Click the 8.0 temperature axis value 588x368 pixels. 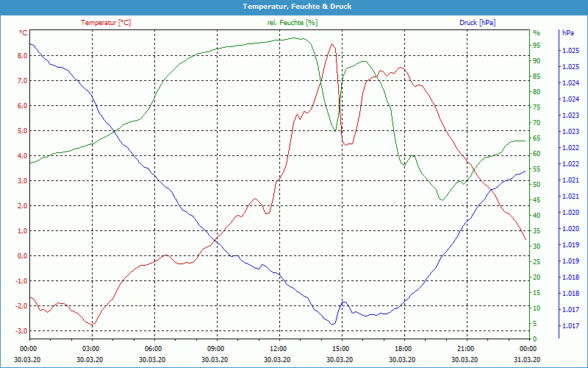(x=22, y=56)
